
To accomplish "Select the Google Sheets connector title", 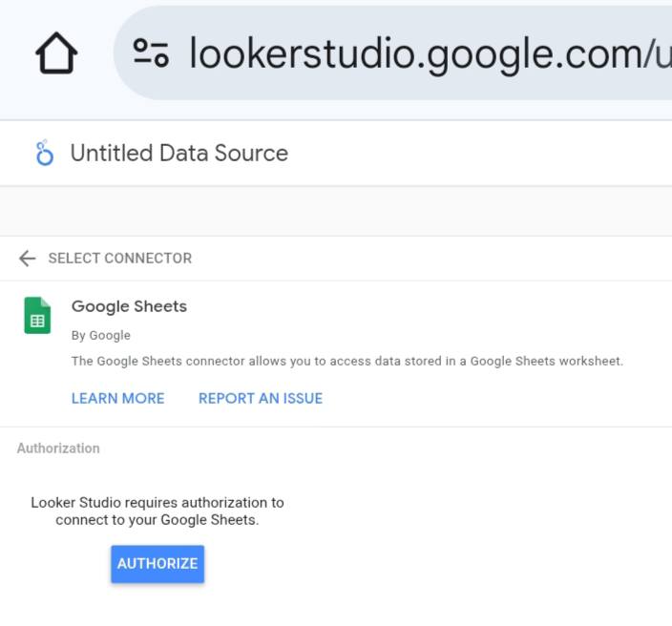I will coord(129,306).
